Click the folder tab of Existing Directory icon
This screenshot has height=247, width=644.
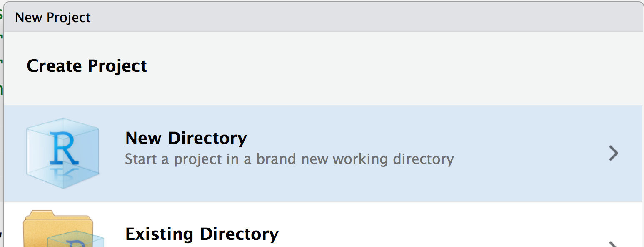coord(39,214)
